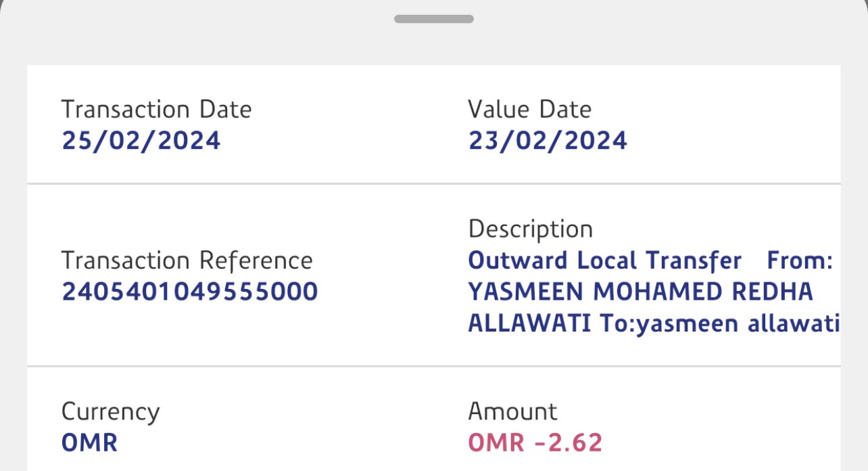Click the Description label

point(530,229)
